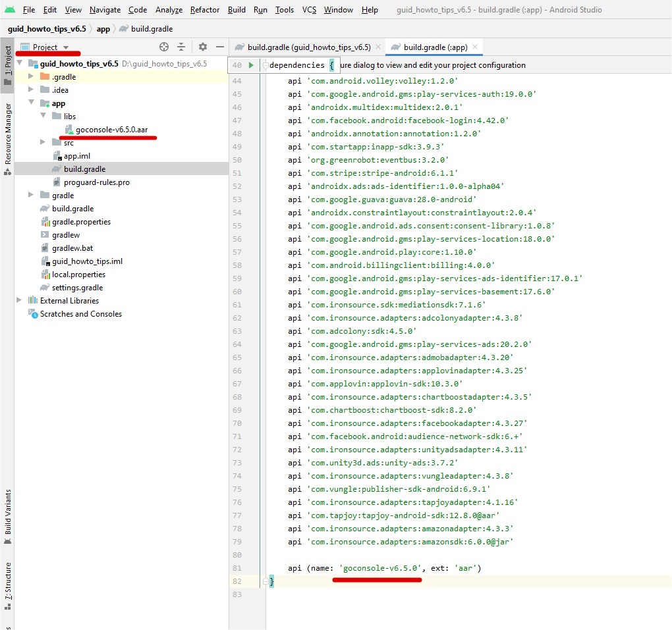Viewport: 672px width, 630px height.
Task: Open the Analyze menu
Action: pos(169,9)
